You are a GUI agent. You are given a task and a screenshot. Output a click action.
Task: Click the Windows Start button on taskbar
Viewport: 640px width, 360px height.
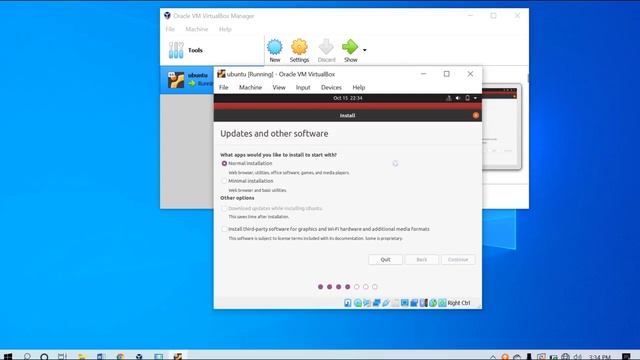[x=8, y=356]
